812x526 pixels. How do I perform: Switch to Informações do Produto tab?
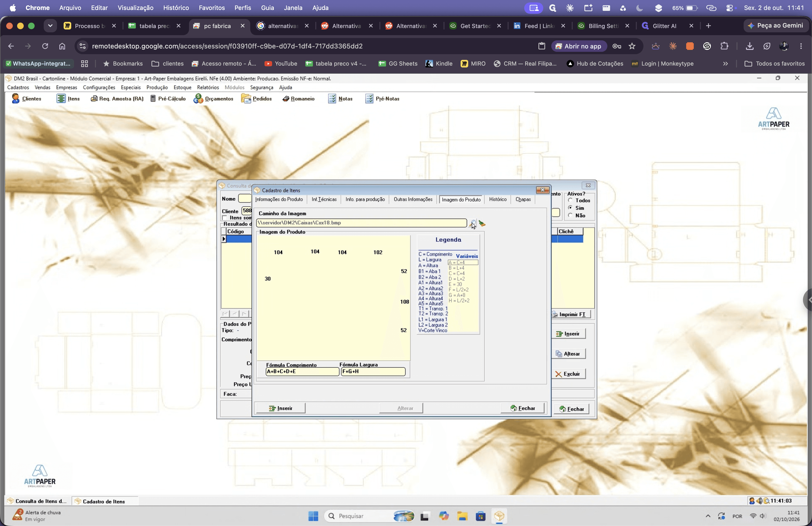point(279,199)
